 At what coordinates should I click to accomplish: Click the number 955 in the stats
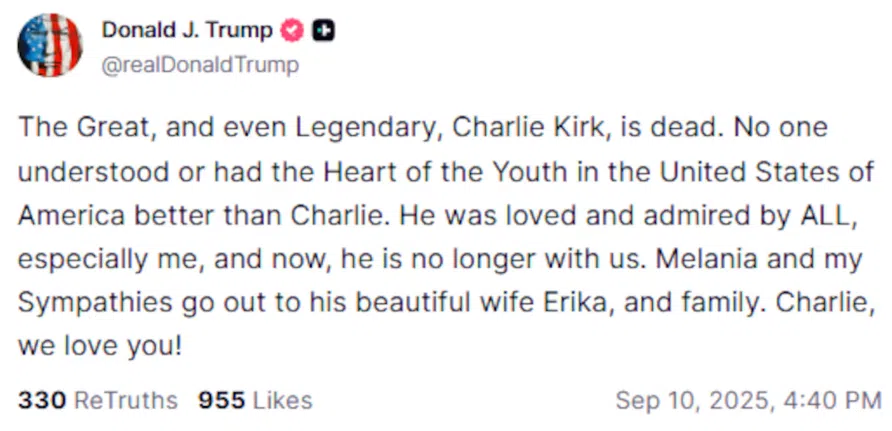tap(221, 401)
